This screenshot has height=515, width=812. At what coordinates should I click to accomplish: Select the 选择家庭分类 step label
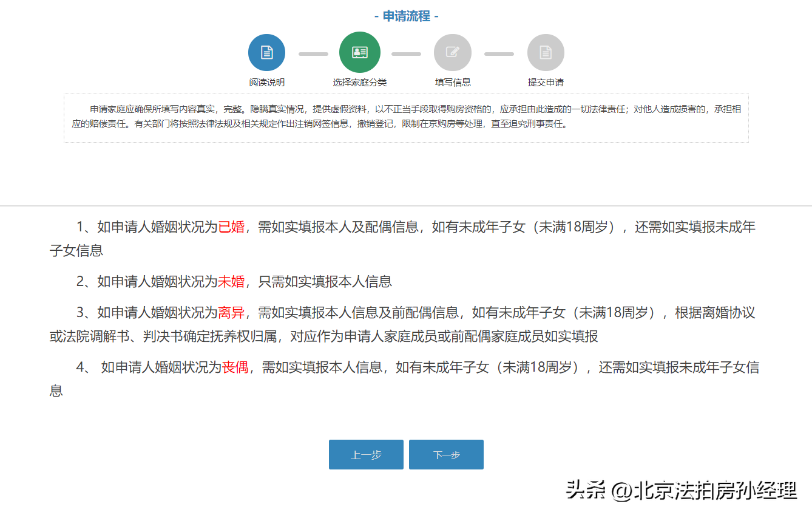360,82
